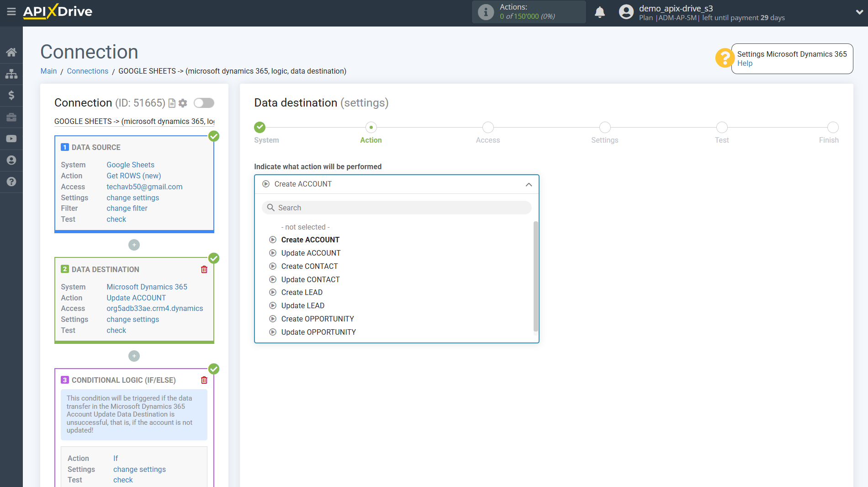This screenshot has width=868, height=487.
Task: Open org5adb33ae.crm4.dynamics access link
Action: [x=155, y=308]
